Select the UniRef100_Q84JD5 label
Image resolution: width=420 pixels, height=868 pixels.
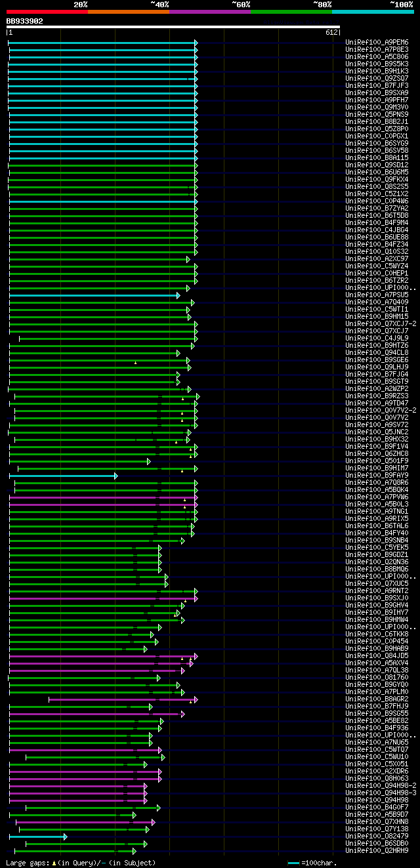click(x=377, y=655)
